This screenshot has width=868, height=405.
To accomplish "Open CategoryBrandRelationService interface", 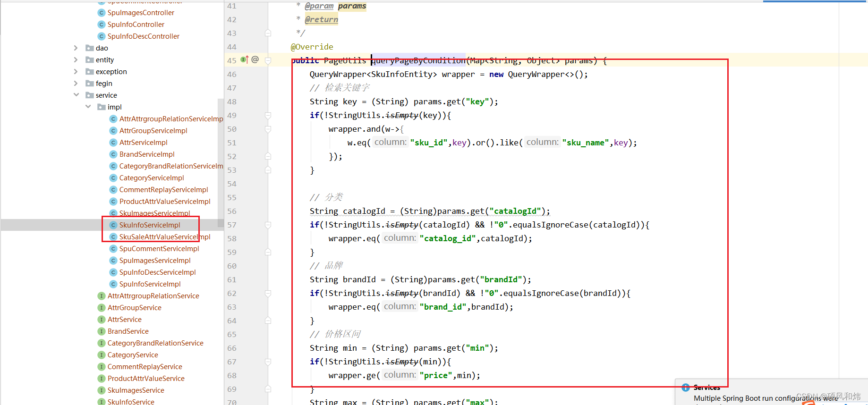I will 155,343.
